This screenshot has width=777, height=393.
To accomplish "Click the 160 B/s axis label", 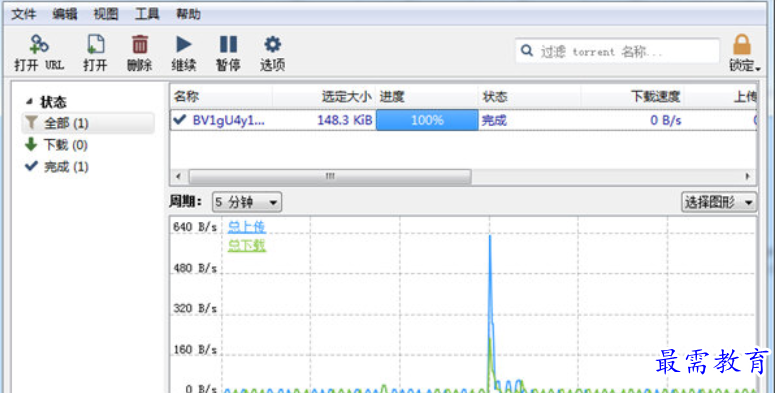I will pyautogui.click(x=195, y=350).
